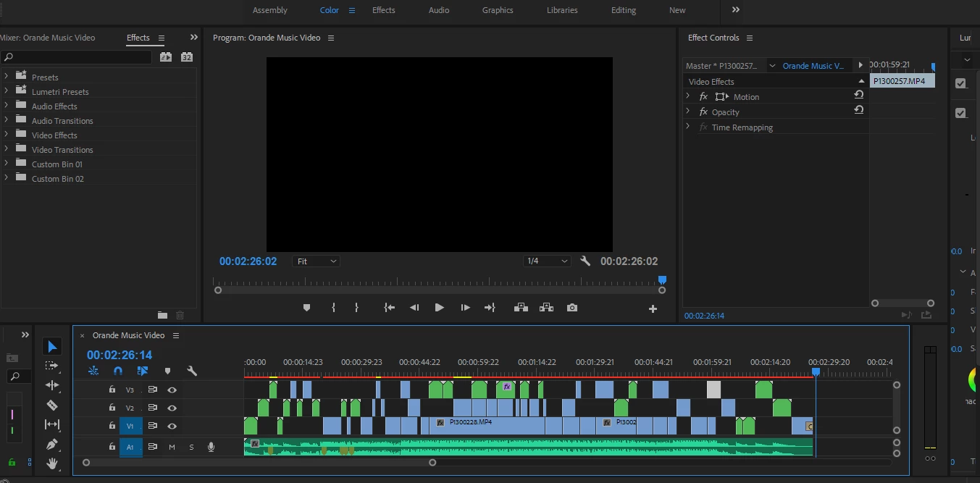This screenshot has width=980, height=483.
Task: Select the Razor tool
Action: coord(51,405)
